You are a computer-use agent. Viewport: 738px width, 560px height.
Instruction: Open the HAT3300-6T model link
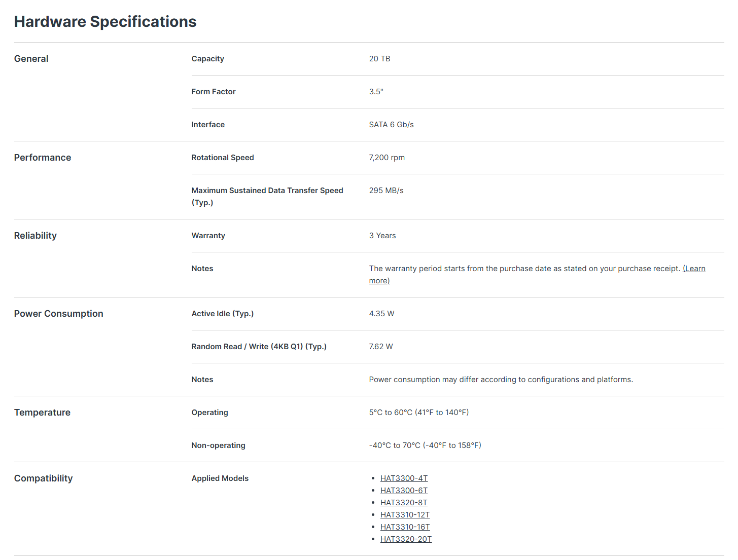404,491
